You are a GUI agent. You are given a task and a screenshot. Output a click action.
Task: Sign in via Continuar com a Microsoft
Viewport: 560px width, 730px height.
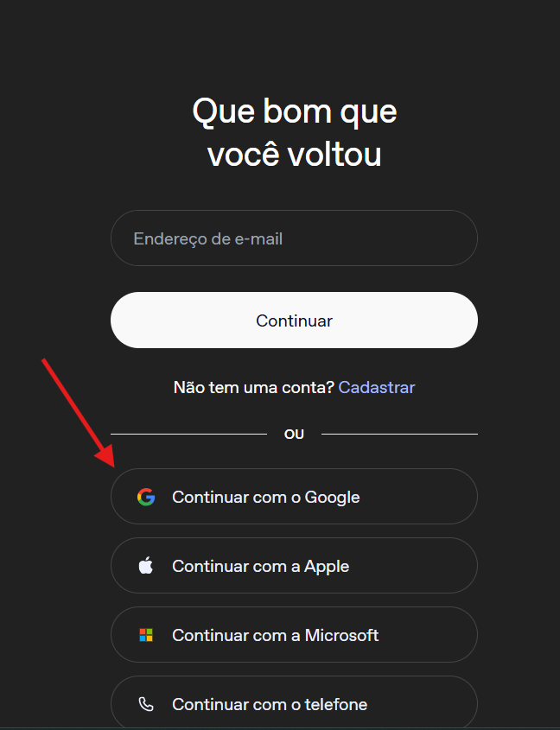(294, 635)
